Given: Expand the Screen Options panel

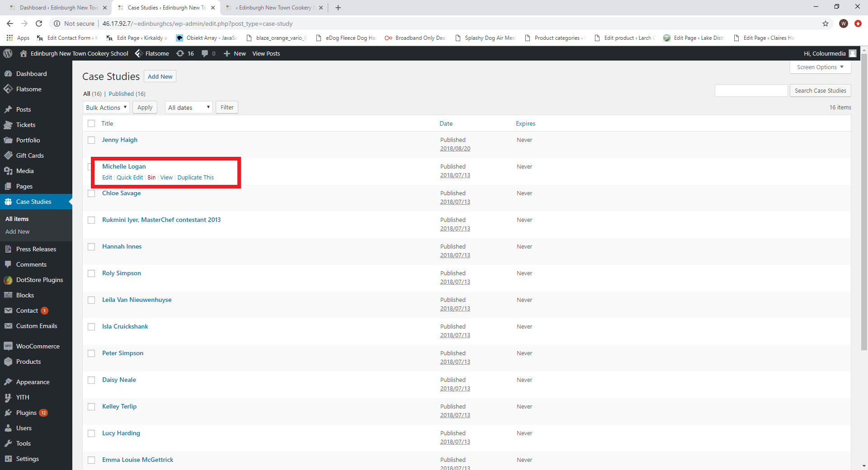Looking at the screenshot, I should 820,67.
